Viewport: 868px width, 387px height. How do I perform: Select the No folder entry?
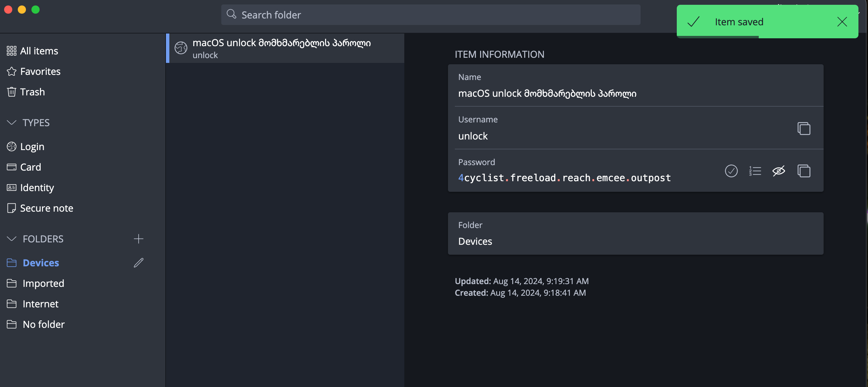pos(43,324)
